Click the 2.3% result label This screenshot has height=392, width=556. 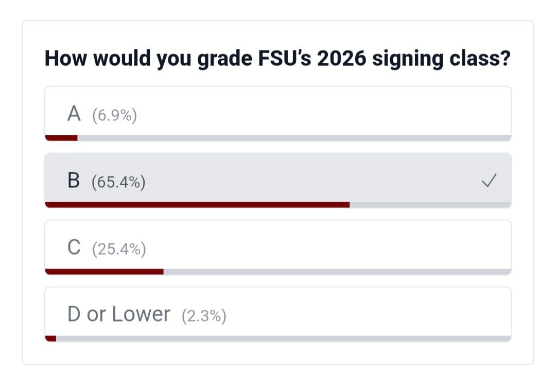[x=204, y=316]
